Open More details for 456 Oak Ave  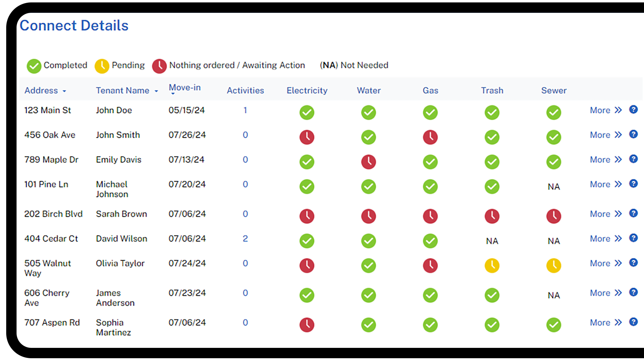[x=606, y=135]
